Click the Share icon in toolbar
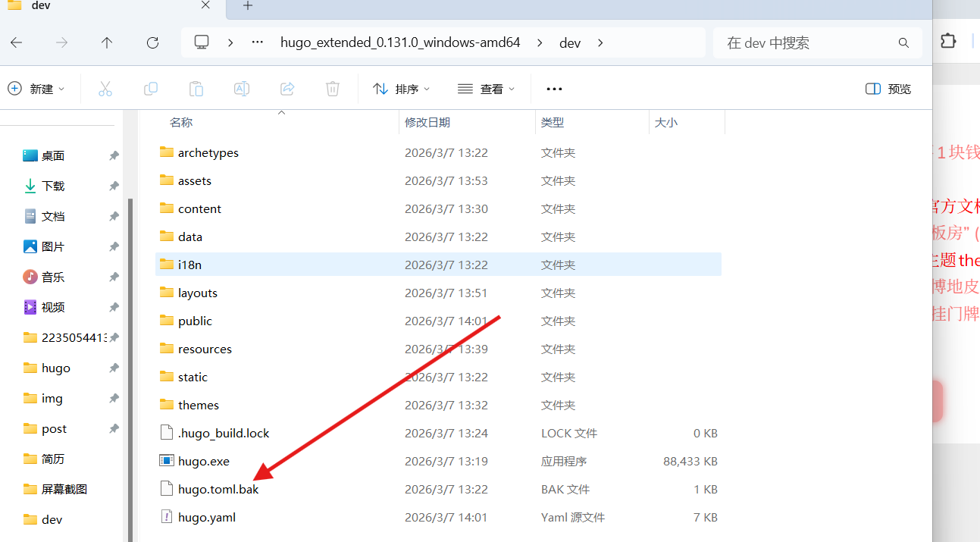This screenshot has width=980, height=542. tap(287, 89)
